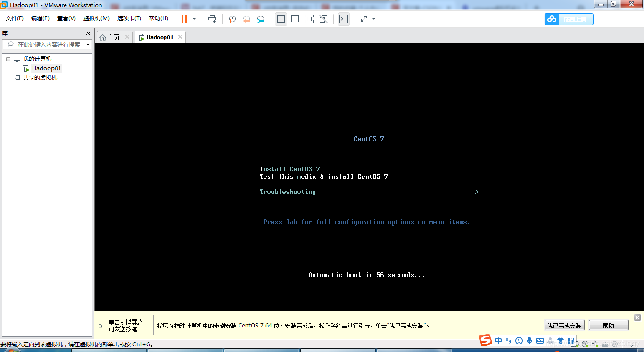644x352 pixels.
Task: Revert to the previous snapshot icon
Action: click(x=247, y=19)
